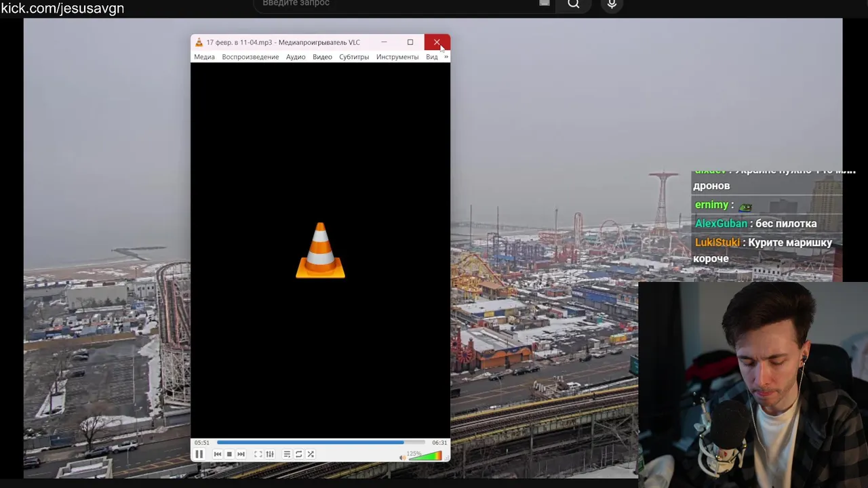Viewport: 868px width, 488px height.
Task: Click username LukiStuki in chat
Action: pos(717,243)
